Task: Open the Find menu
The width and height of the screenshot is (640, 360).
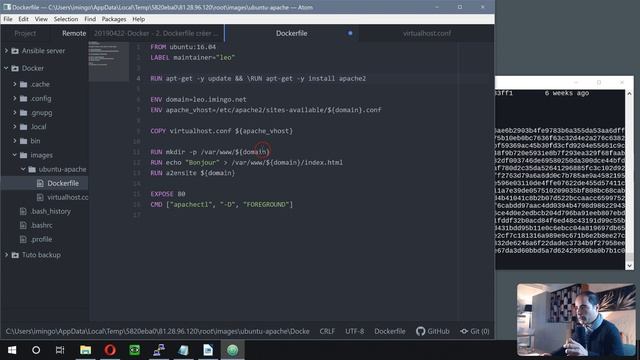Action: (x=90, y=19)
